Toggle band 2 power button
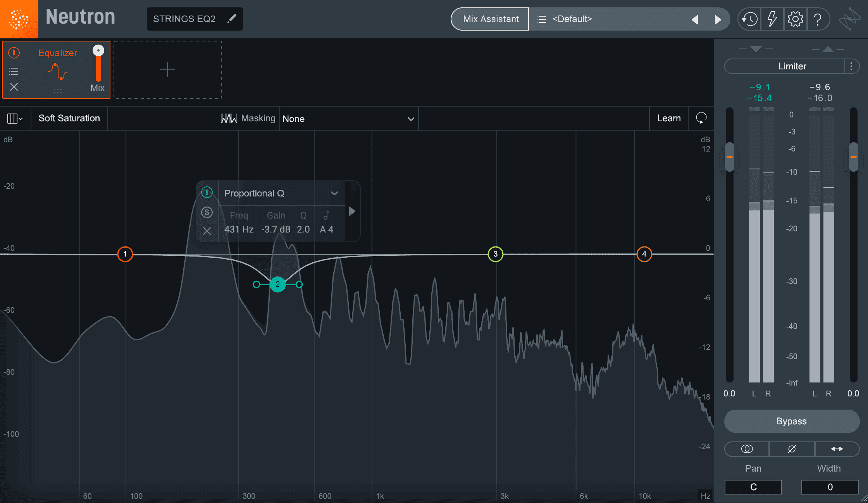868x503 pixels. [x=207, y=192]
